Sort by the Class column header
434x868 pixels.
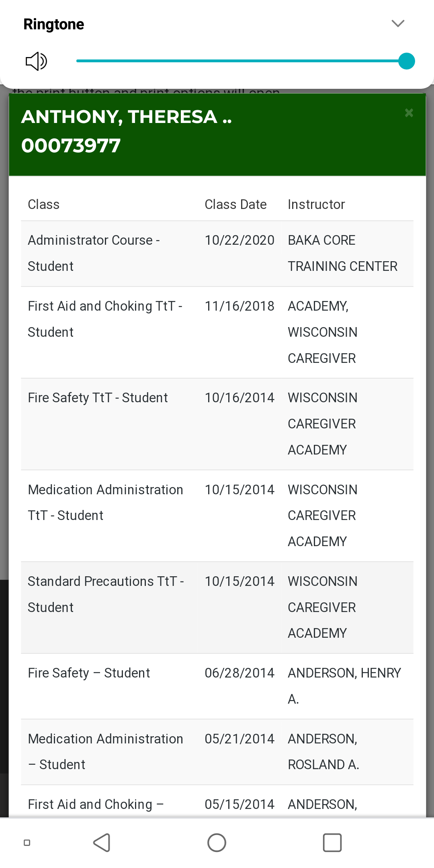(x=43, y=205)
